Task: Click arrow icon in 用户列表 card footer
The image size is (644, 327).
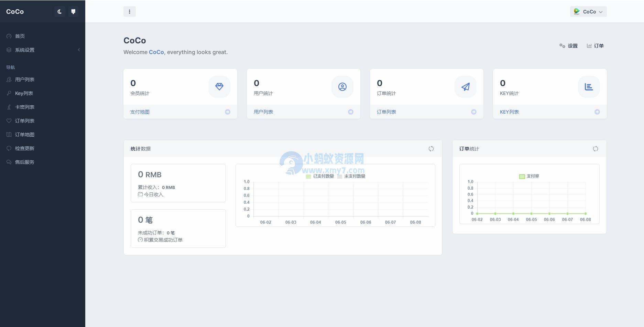Action: coord(351,112)
